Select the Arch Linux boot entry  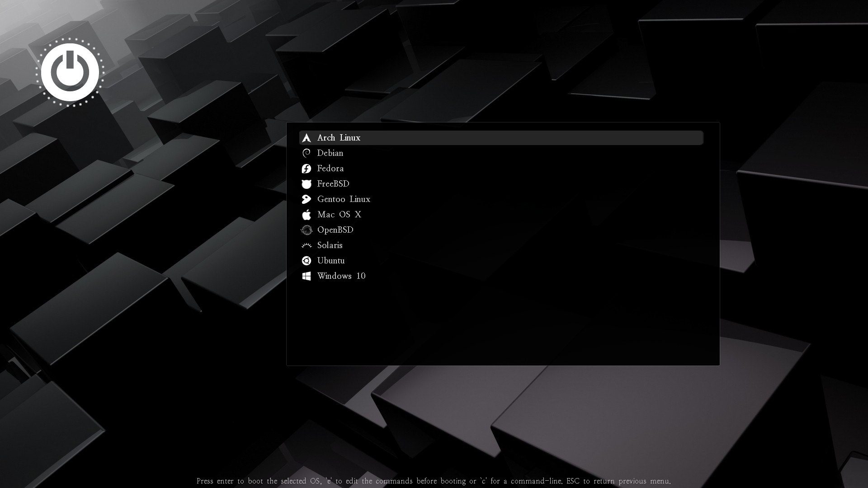tap(501, 138)
